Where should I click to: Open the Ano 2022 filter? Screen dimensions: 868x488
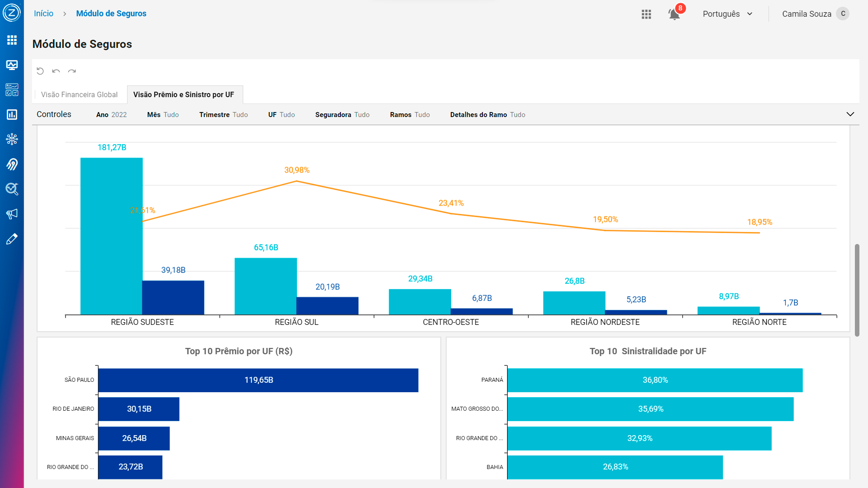(x=111, y=115)
